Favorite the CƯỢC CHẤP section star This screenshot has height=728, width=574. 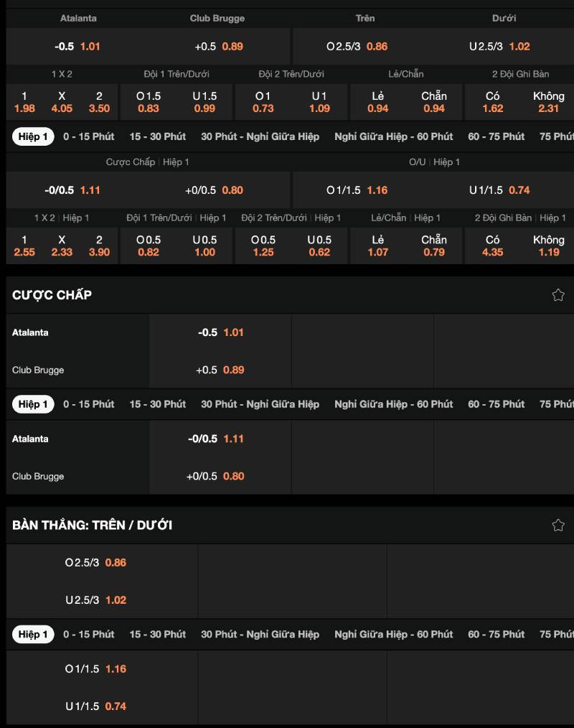coord(557,295)
